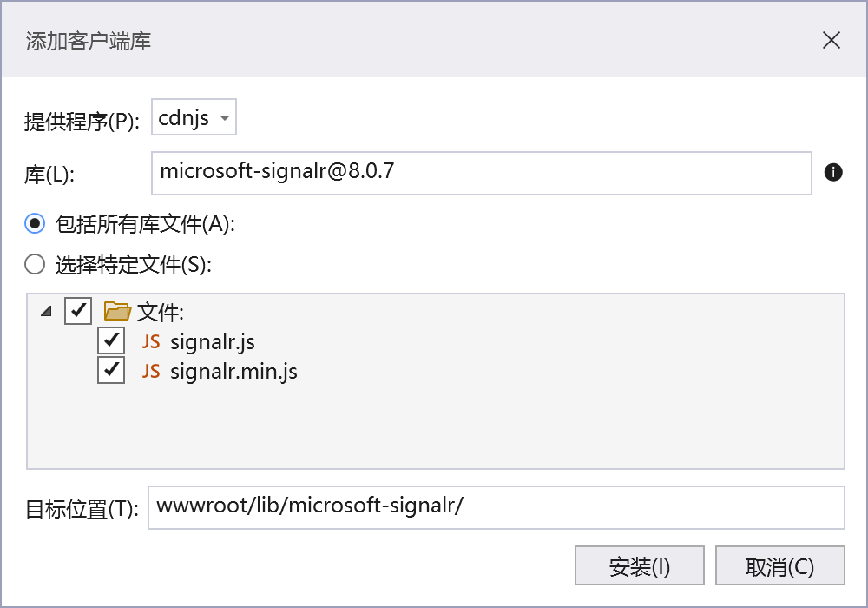Close the 添加客户端库 dialog

click(832, 40)
